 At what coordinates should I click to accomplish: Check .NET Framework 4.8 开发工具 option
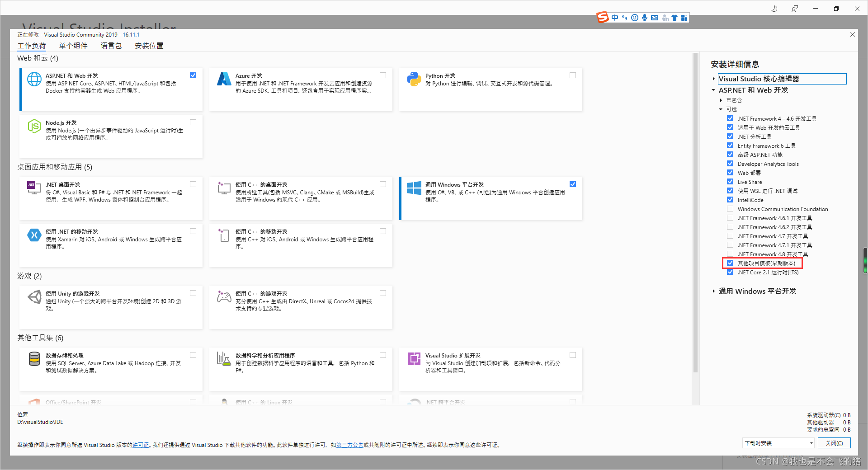tap(730, 254)
